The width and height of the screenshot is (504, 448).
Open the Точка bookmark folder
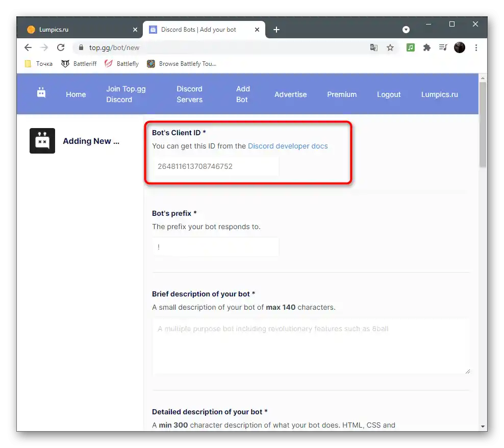point(39,64)
